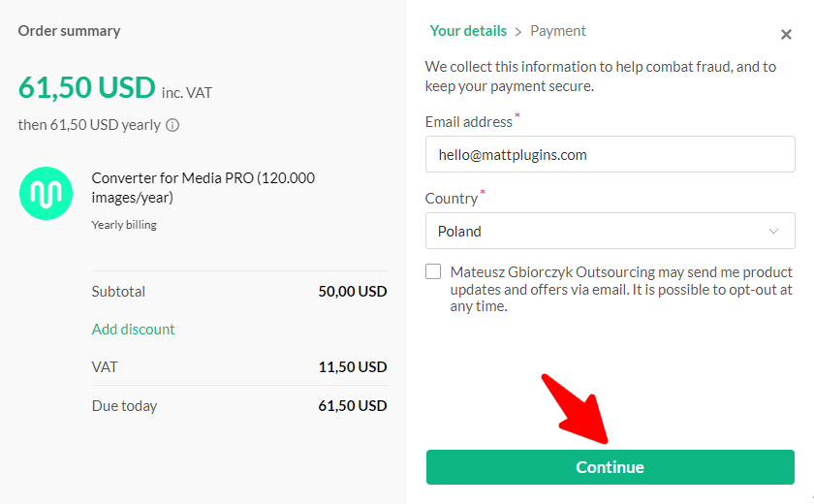
Task: Click the info icon beside yearly price
Action: tap(172, 125)
